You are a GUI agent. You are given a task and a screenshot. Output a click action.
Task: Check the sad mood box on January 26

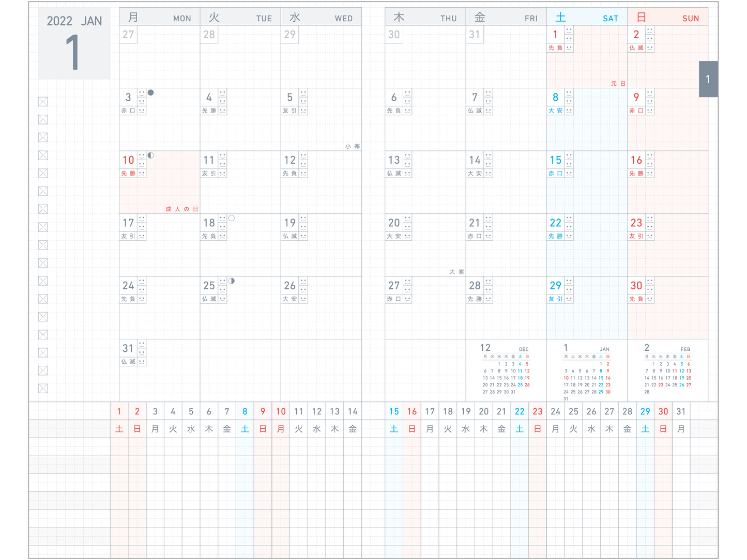pos(303,299)
